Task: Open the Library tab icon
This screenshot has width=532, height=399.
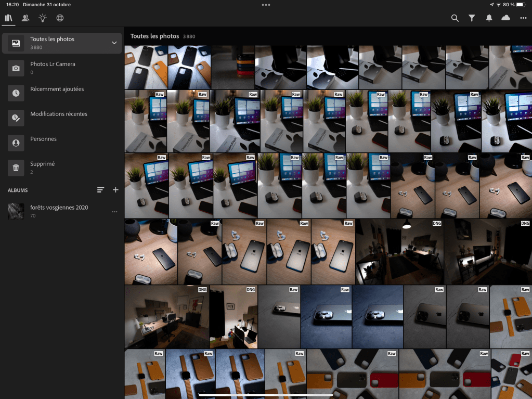Action: pyautogui.click(x=8, y=18)
